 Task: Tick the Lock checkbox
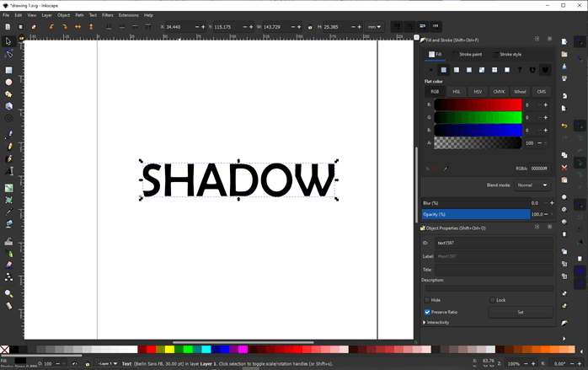click(492, 300)
